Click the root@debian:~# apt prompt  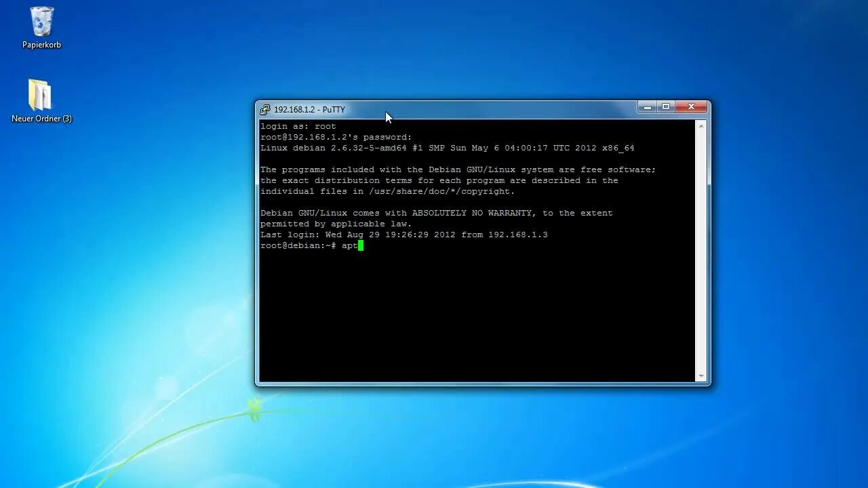(x=309, y=245)
